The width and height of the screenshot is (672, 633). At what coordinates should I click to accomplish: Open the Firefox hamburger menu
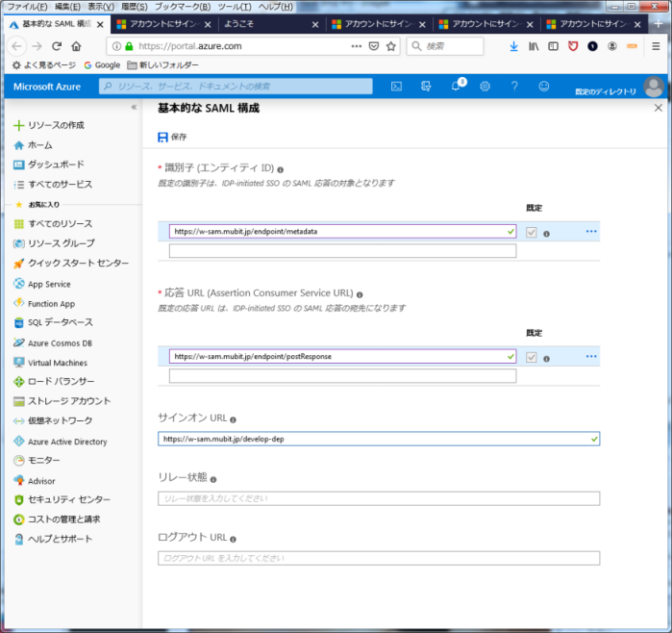[656, 46]
